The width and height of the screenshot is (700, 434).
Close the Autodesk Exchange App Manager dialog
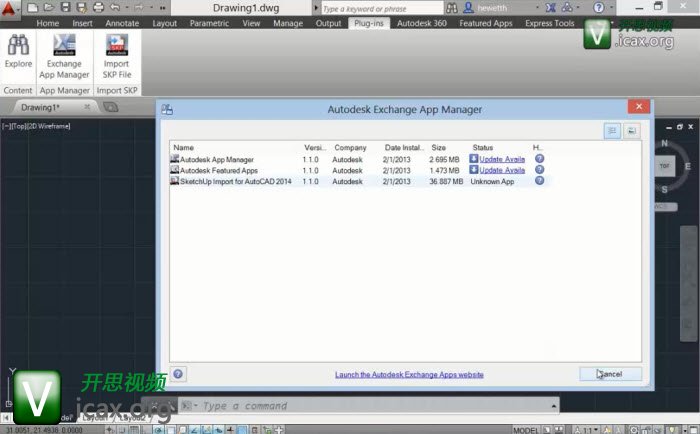click(639, 106)
